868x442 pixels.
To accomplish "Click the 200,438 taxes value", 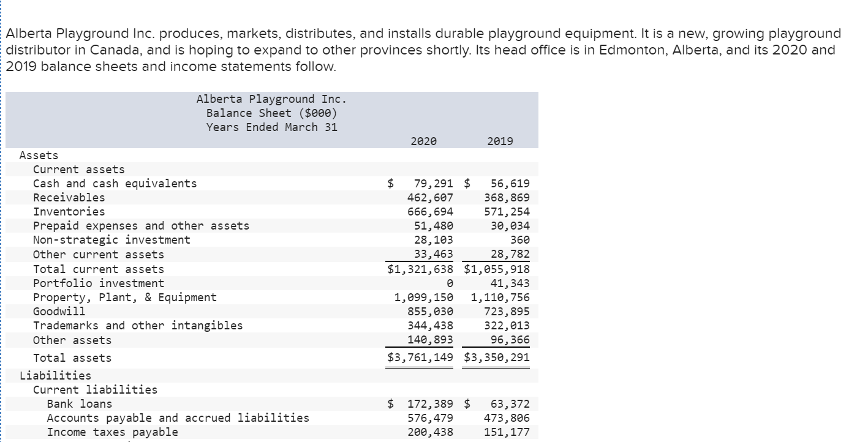I will pyautogui.click(x=431, y=432).
